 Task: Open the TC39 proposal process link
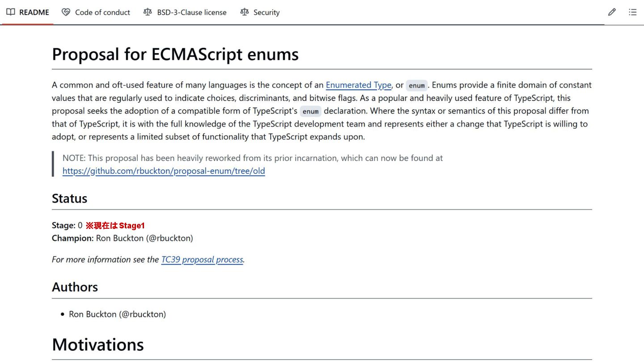202,259
